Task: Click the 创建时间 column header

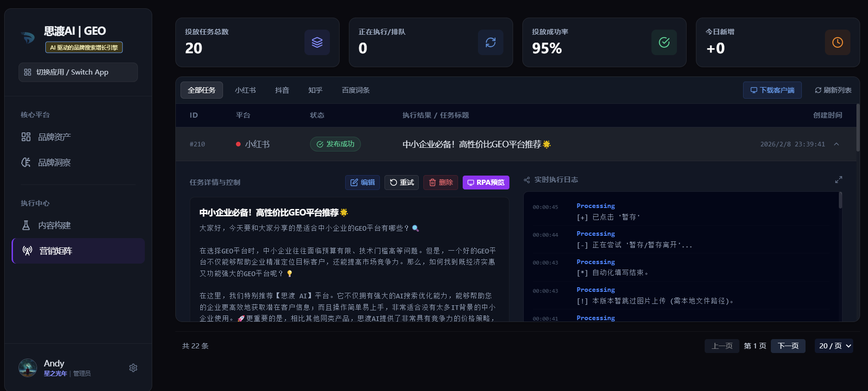Action: (828, 115)
